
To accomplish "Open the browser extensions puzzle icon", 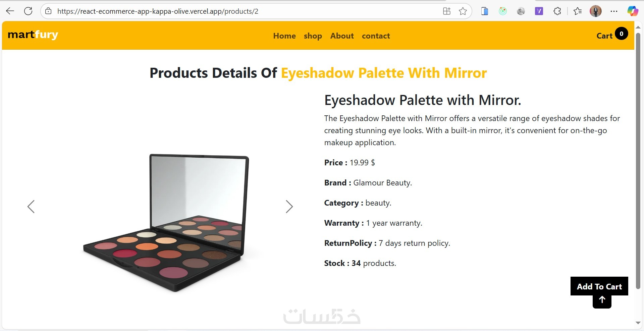I will pyautogui.click(x=557, y=11).
